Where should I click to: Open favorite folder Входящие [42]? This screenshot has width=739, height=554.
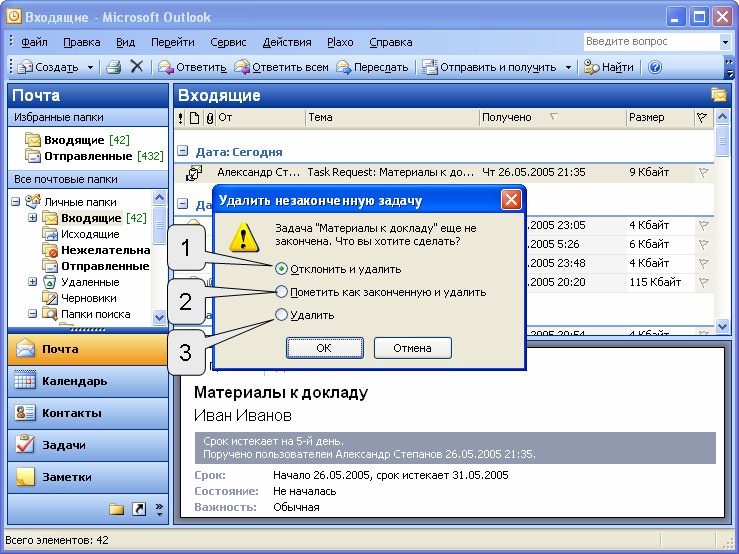coord(77,140)
